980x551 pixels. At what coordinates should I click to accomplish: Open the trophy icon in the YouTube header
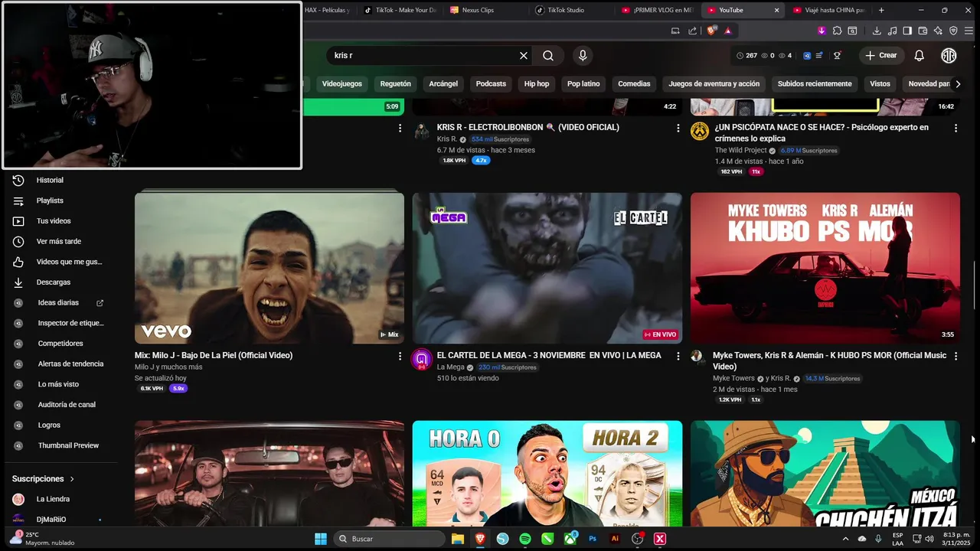point(838,55)
